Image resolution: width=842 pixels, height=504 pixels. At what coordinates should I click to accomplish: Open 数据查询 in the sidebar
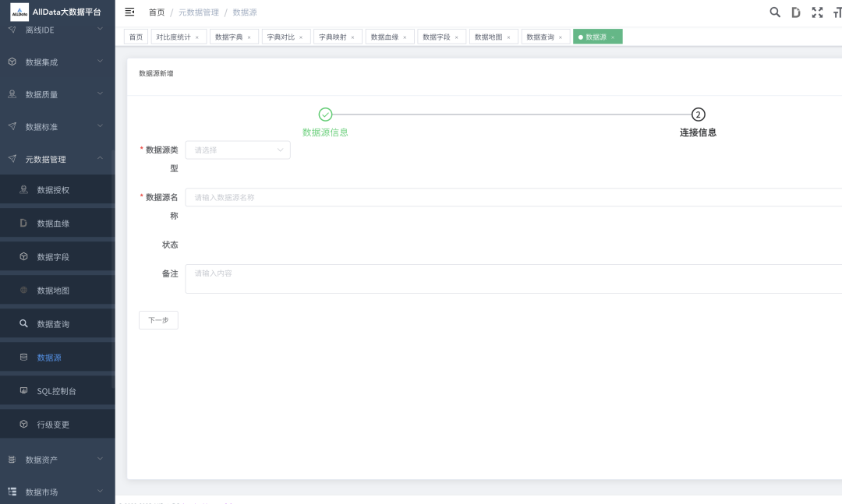click(53, 324)
